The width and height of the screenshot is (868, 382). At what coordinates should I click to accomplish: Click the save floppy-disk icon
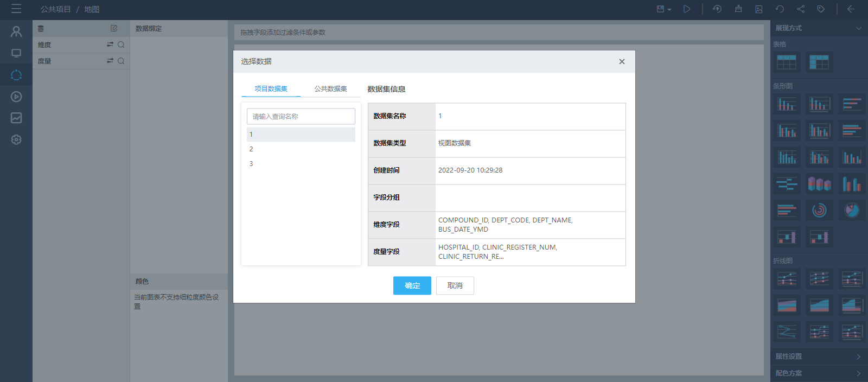pos(660,9)
